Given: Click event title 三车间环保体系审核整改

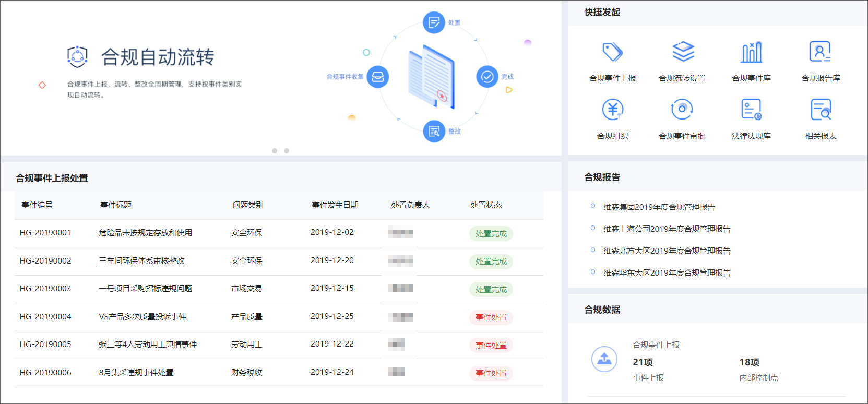Looking at the screenshot, I should click(x=142, y=260).
